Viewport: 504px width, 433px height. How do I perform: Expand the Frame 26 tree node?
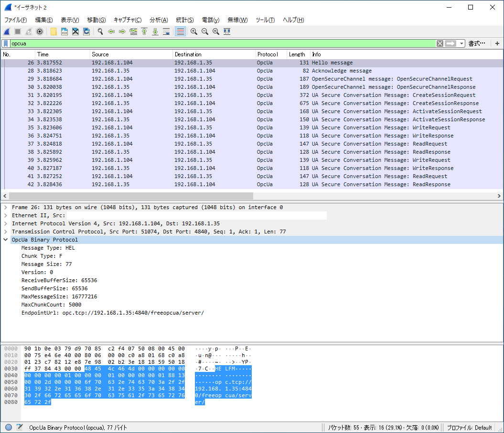(x=5, y=207)
